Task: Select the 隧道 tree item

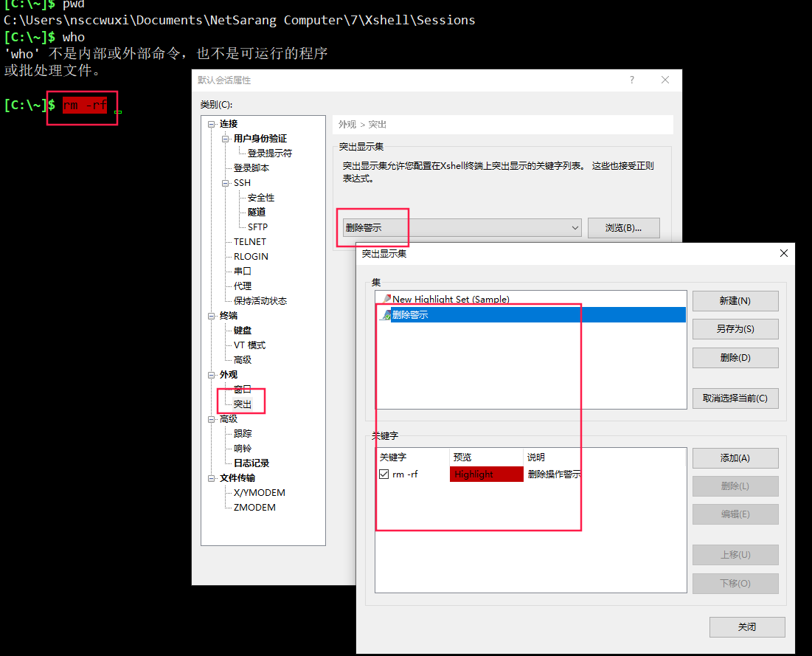Action: pos(257,212)
